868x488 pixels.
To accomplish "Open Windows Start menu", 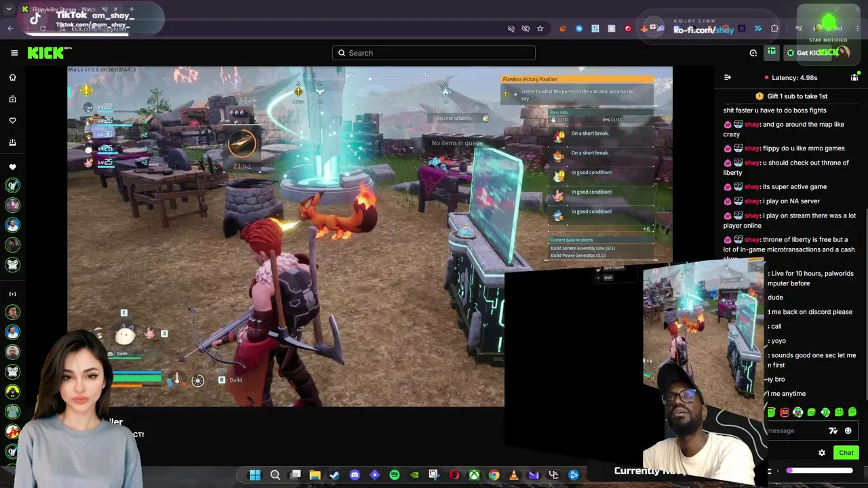I will click(255, 475).
